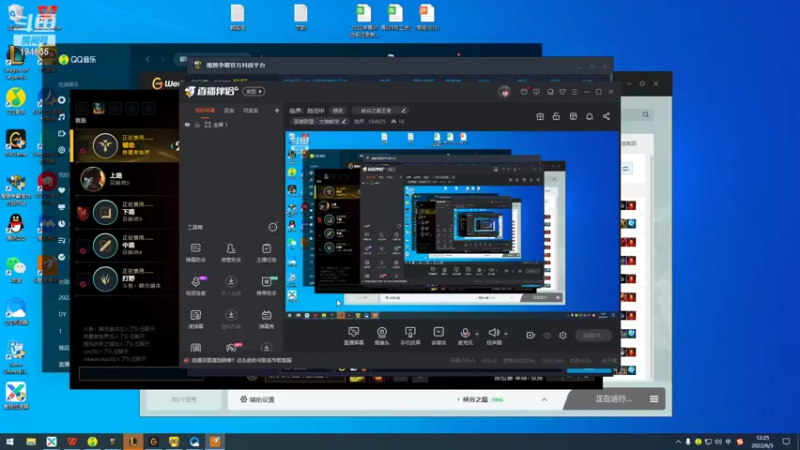Expand the chevron in the 辅助设置 bar
This screenshot has width=800, height=450.
pos(544,399)
